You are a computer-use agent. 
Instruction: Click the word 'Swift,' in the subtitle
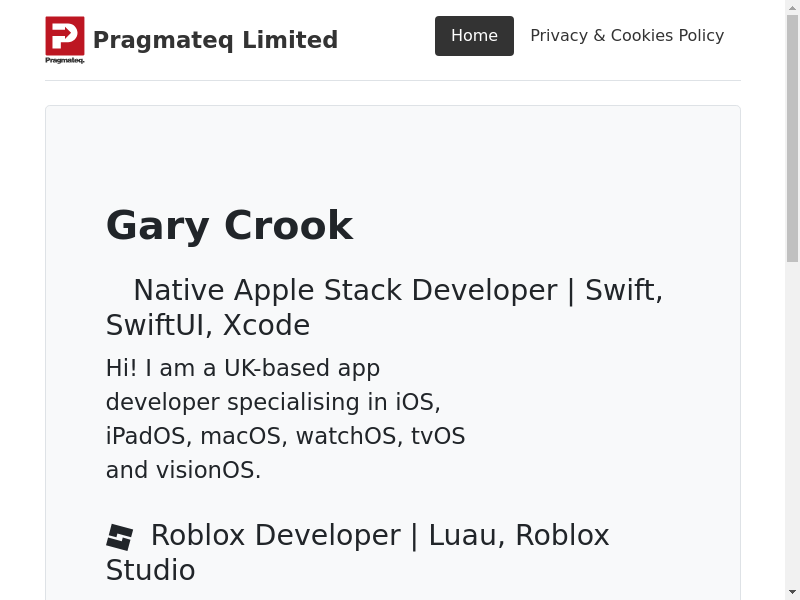click(x=624, y=290)
